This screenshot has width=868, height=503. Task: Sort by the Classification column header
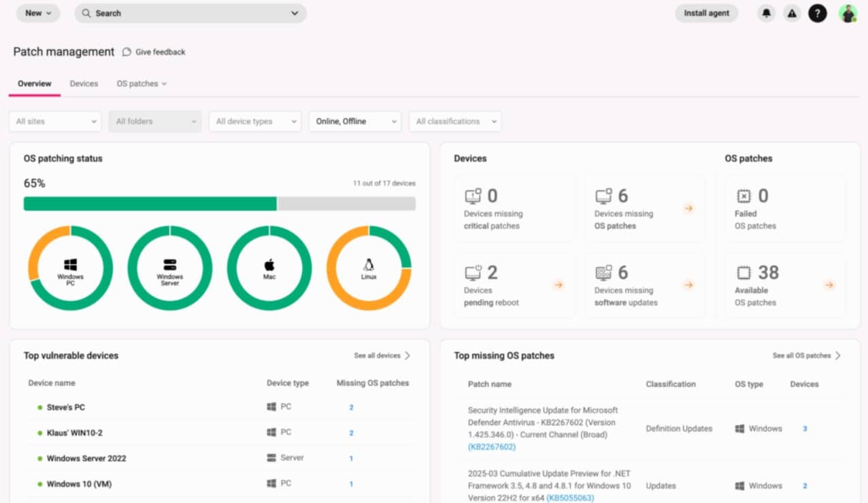pyautogui.click(x=671, y=384)
